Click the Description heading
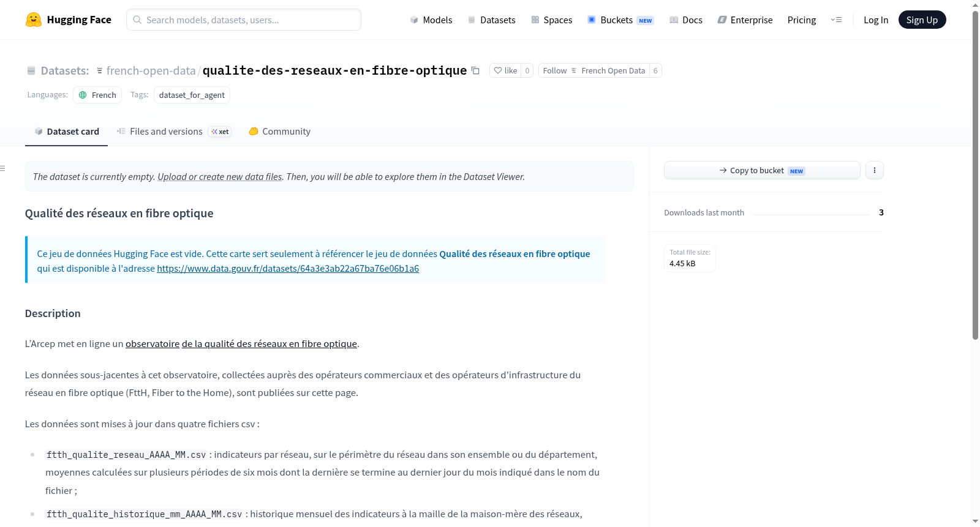980x527 pixels. pos(53,313)
